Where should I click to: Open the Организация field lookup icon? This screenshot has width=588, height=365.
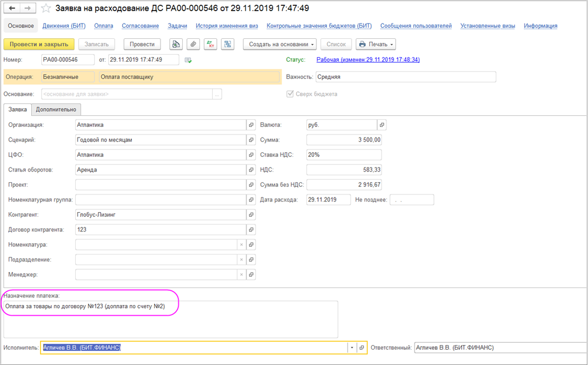[251, 125]
